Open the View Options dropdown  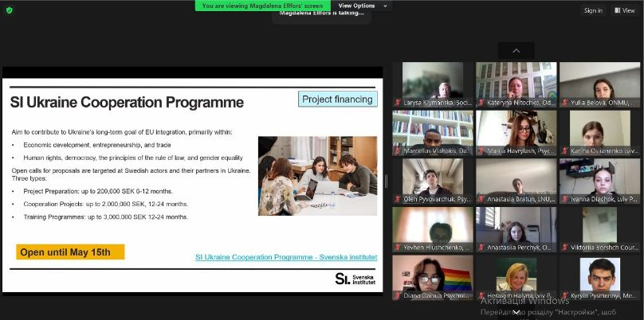click(362, 6)
